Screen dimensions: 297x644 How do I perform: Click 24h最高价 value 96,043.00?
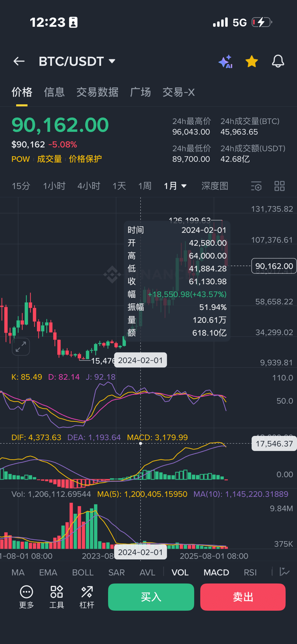[x=191, y=132]
